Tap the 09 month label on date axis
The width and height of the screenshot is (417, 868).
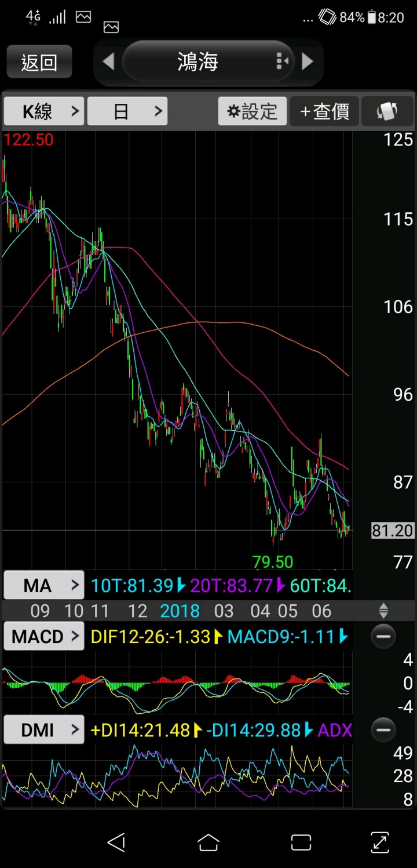(x=40, y=611)
